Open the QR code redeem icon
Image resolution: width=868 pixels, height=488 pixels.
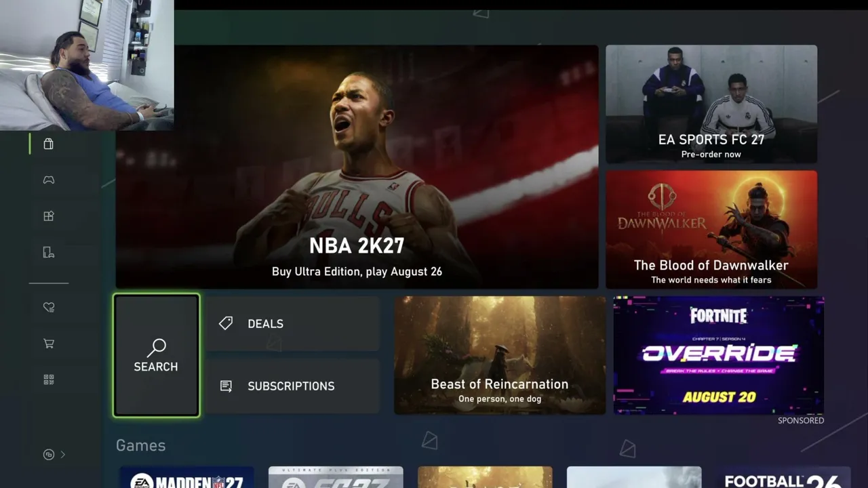49,380
